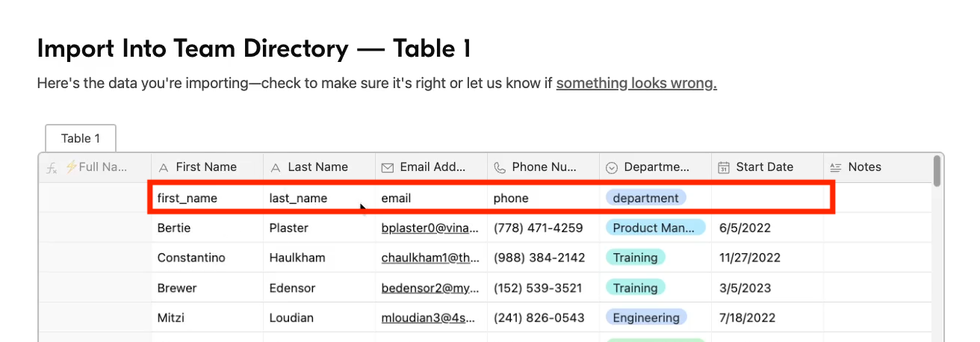Select the Email Address column header label

point(433,167)
